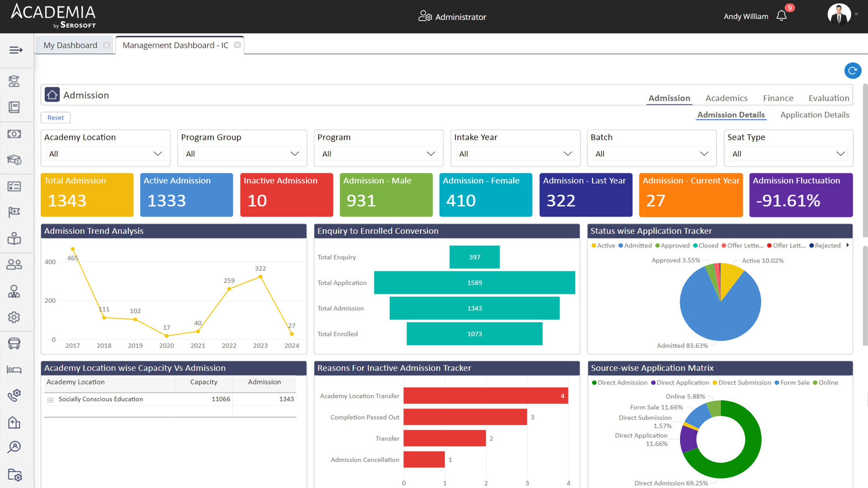Click the notification bell icon

[781, 16]
